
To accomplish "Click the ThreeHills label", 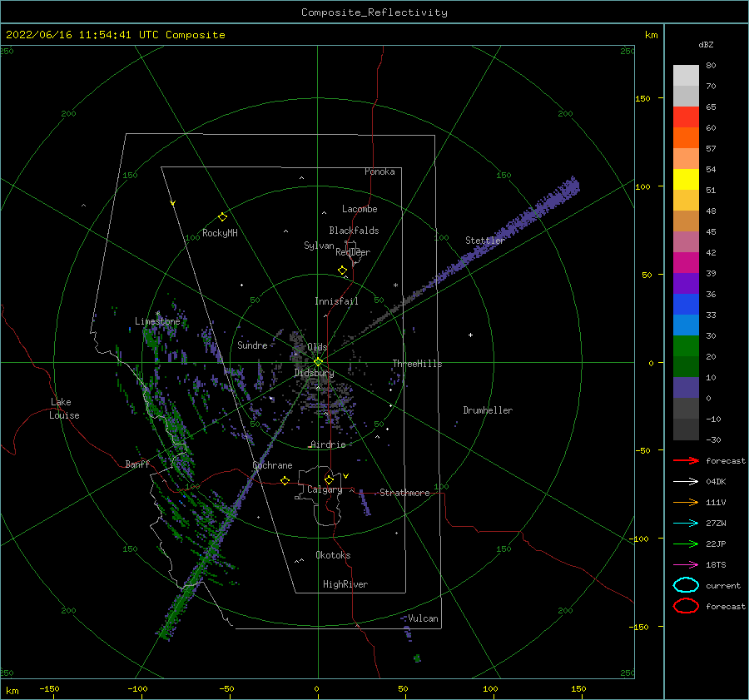I will [x=417, y=364].
